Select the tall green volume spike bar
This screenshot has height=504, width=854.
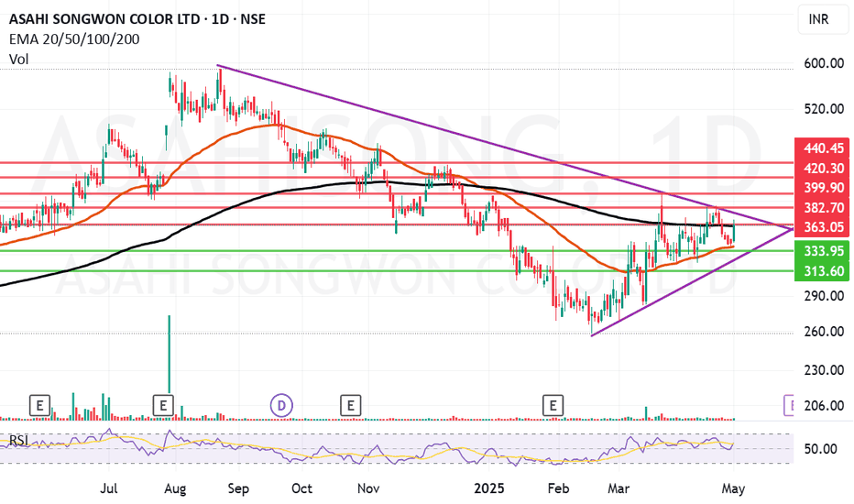coord(169,354)
